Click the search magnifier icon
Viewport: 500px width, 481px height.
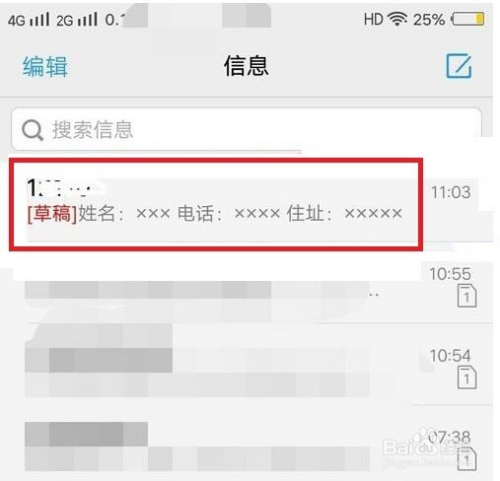coord(32,130)
